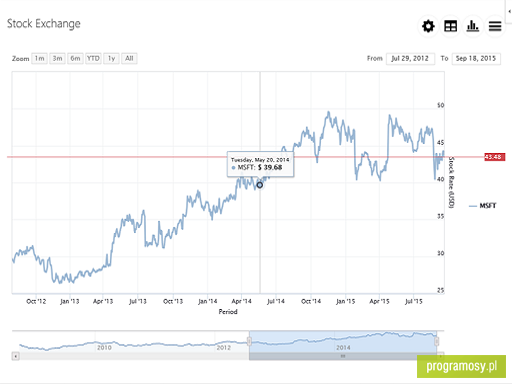Screen dimensions: 512x384
Task: Grab the navigator right range handle
Action: tap(437, 341)
